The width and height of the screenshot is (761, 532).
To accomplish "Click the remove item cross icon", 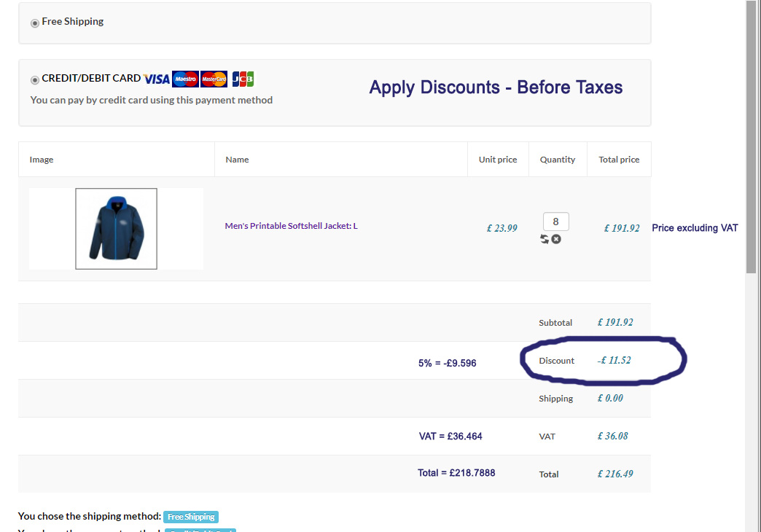I will tap(556, 239).
